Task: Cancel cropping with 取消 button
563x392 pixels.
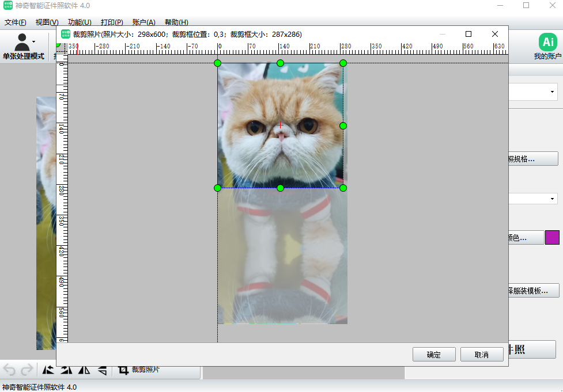Action: point(482,355)
